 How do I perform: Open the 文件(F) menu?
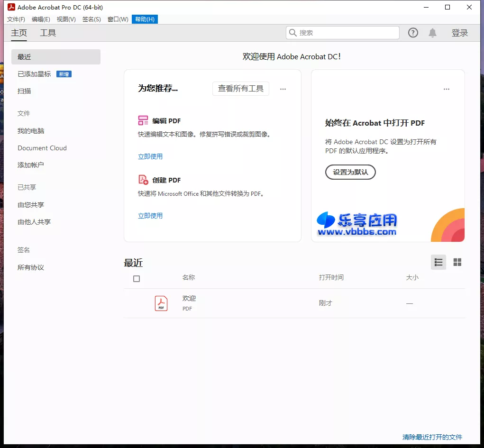(16, 19)
